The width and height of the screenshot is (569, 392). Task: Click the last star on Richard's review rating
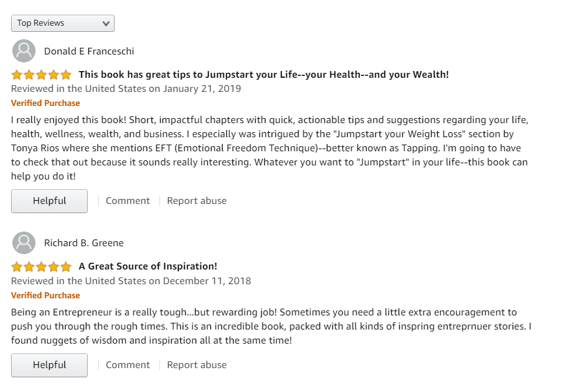(66, 266)
